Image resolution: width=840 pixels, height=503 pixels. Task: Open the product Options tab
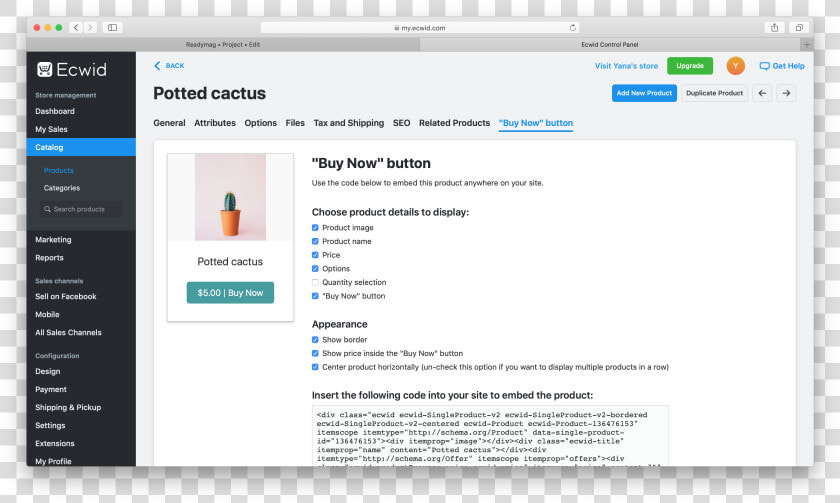point(260,123)
